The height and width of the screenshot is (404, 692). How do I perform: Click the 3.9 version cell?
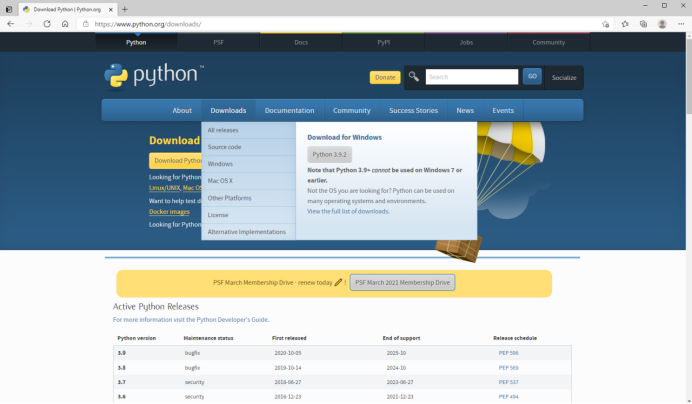click(122, 353)
